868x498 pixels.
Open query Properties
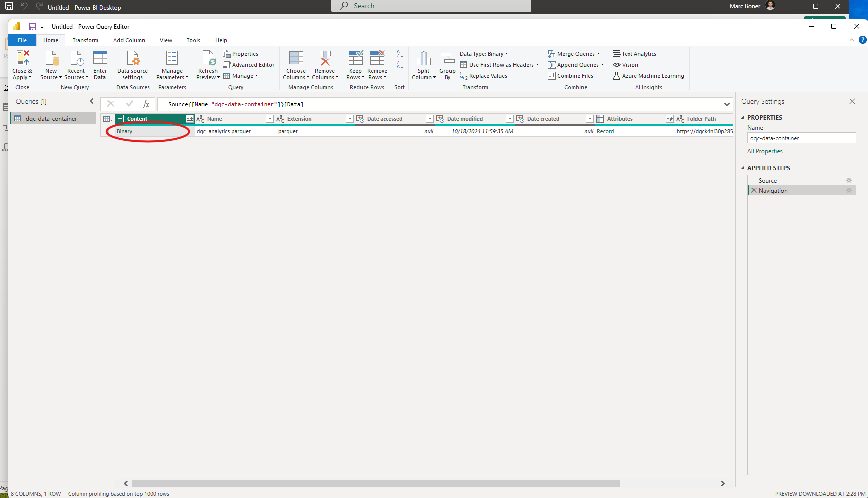[241, 54]
